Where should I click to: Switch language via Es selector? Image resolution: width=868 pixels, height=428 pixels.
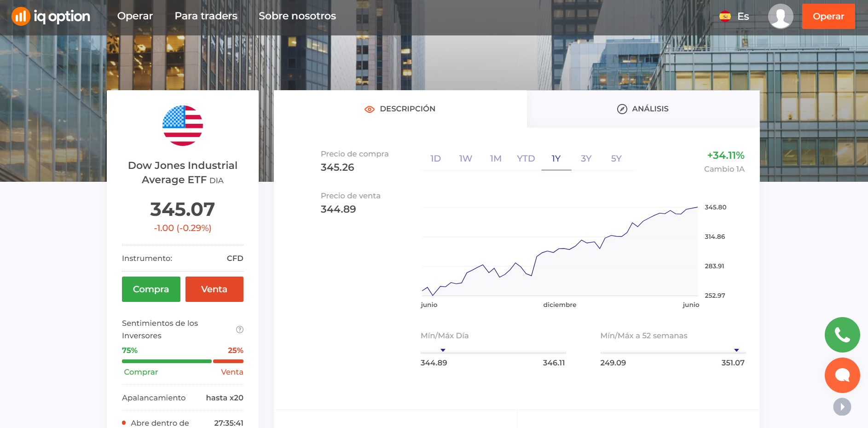(734, 17)
